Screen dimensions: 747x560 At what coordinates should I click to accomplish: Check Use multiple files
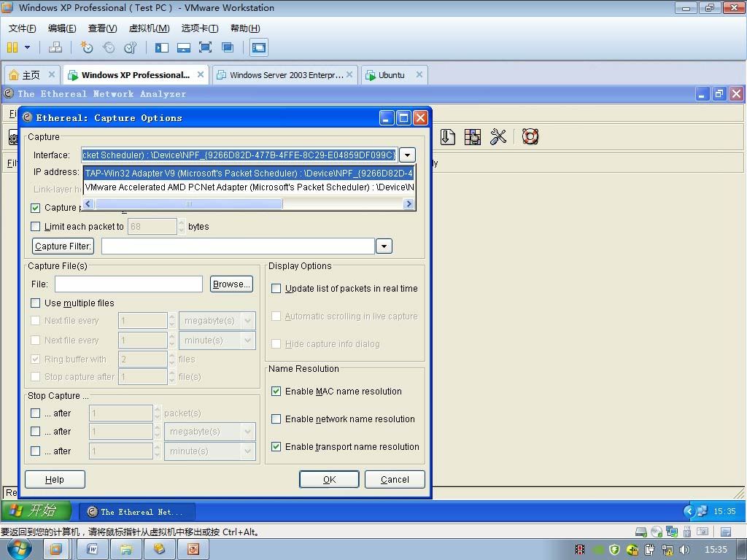[x=35, y=303]
